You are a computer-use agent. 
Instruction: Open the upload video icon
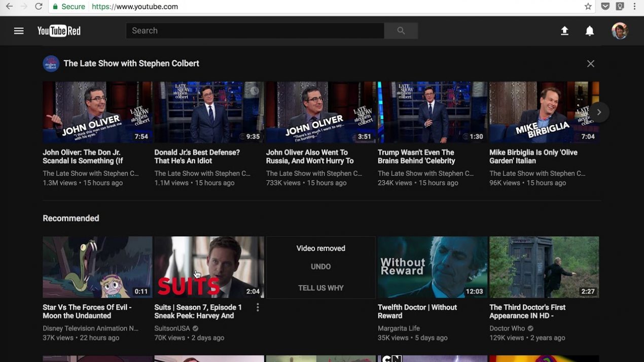(x=564, y=31)
